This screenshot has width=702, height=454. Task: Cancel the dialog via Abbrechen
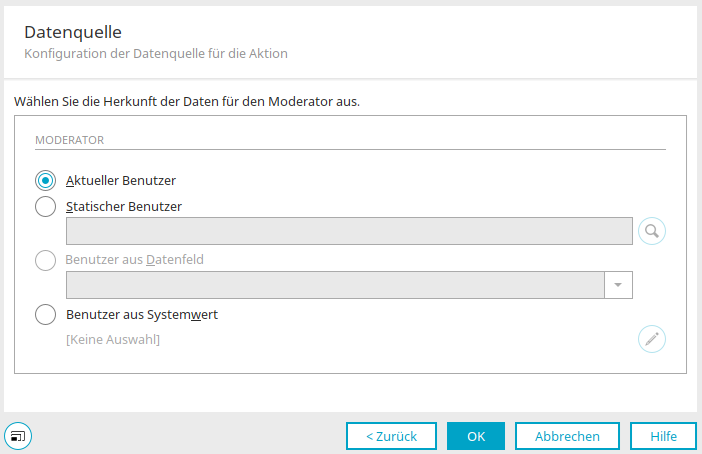pyautogui.click(x=567, y=436)
